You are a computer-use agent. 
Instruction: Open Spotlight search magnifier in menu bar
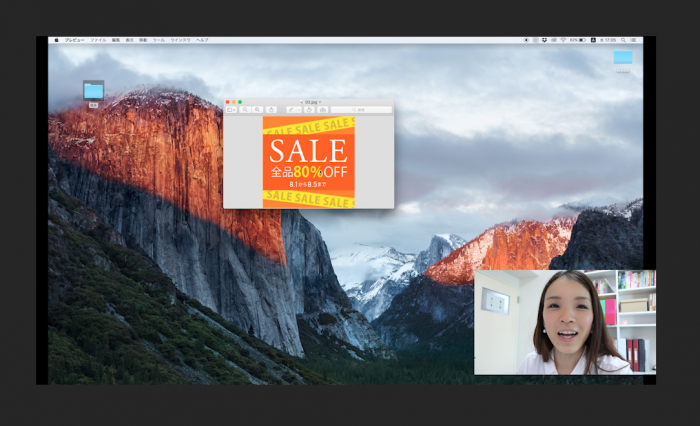click(x=623, y=40)
